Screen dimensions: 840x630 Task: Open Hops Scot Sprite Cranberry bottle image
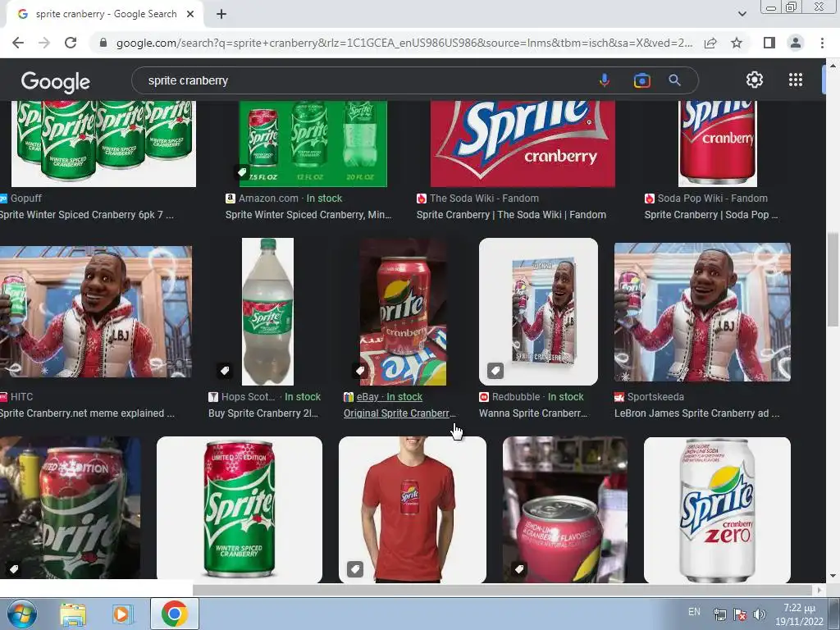coord(267,312)
